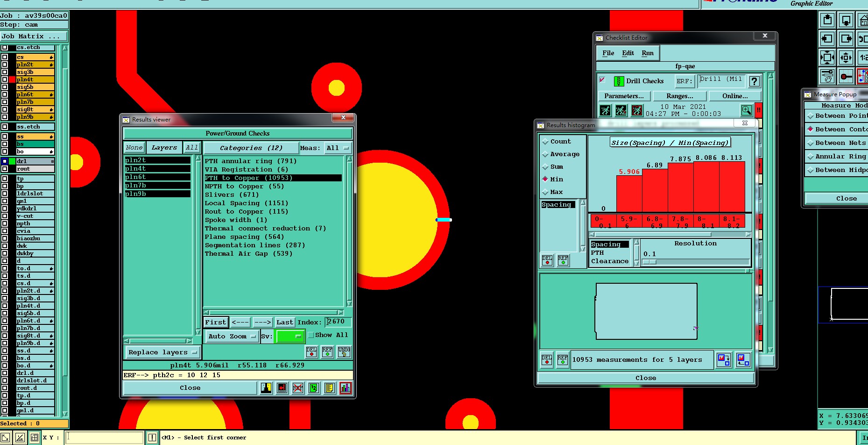Click the Resolution slider in Results histogram
Image resolution: width=868 pixels, height=445 pixels.
pyautogui.click(x=696, y=262)
